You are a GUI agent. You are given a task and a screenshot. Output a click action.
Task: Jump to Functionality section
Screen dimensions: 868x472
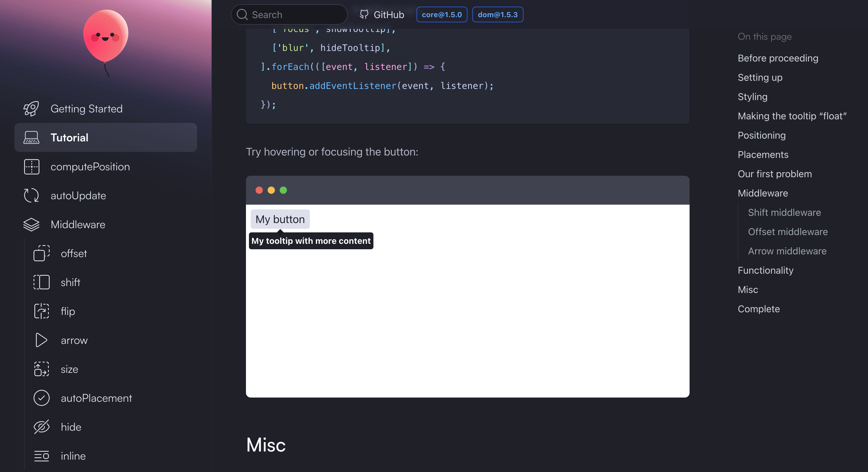[765, 270]
